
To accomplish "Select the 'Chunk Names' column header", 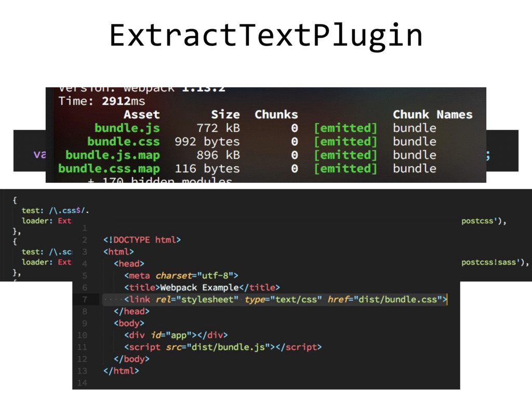I will [433, 115].
